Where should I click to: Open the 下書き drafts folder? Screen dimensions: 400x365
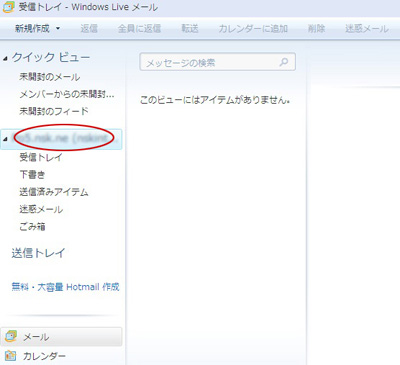pyautogui.click(x=32, y=174)
